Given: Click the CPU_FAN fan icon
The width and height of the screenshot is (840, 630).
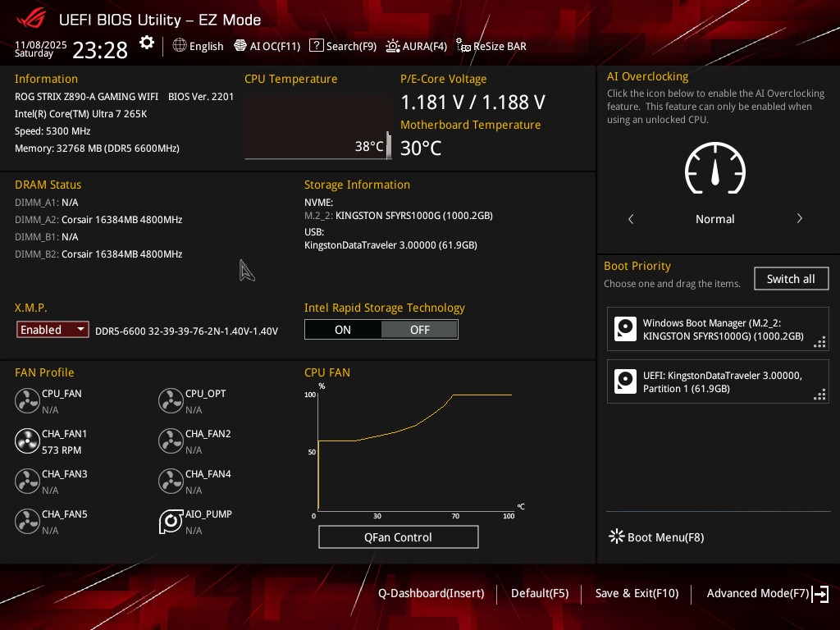Looking at the screenshot, I should [27, 400].
